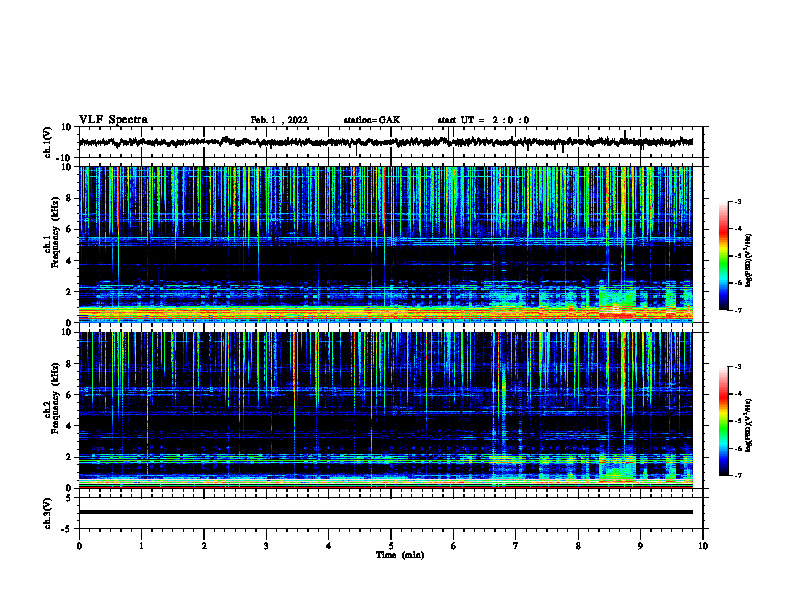Click the "5" minute tick on time axis
The image size is (792, 612).
pyautogui.click(x=391, y=546)
